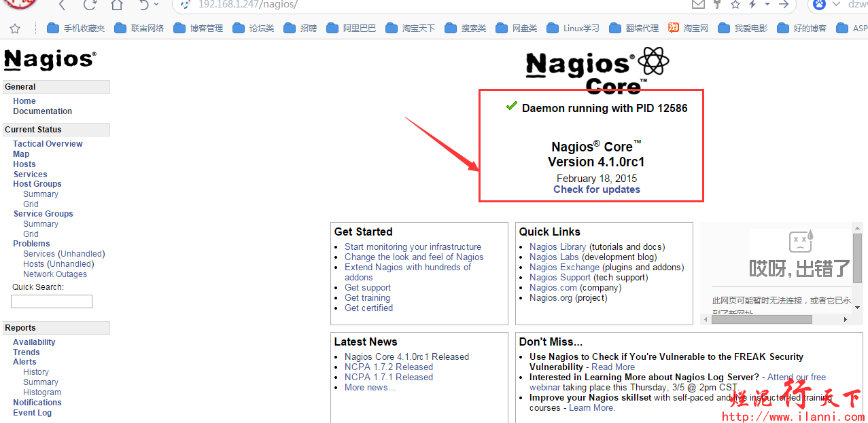
Task: Click the Quick Search input box
Action: (52, 301)
